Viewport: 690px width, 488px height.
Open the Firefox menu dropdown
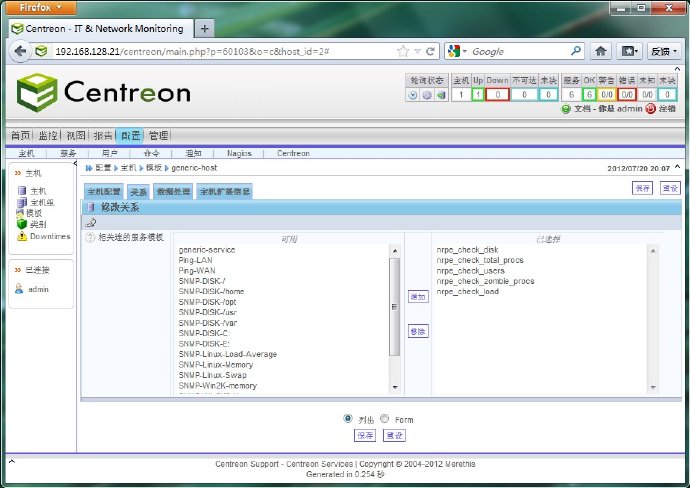click(x=41, y=7)
